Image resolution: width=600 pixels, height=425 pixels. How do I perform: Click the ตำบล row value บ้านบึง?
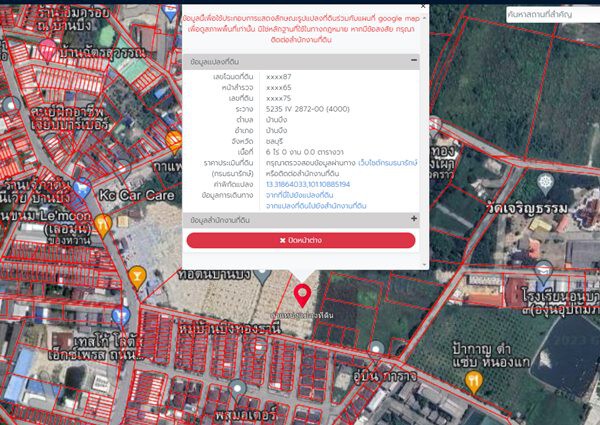276,120
